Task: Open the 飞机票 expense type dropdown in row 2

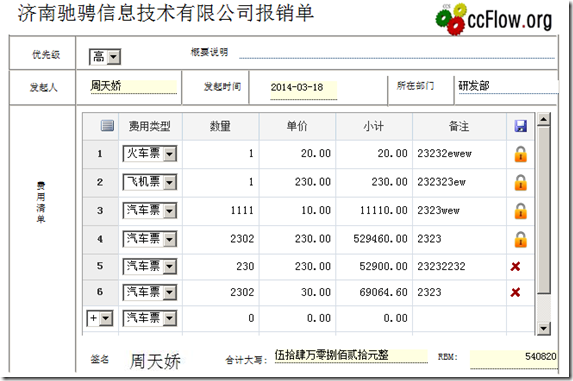Action: tap(150, 182)
